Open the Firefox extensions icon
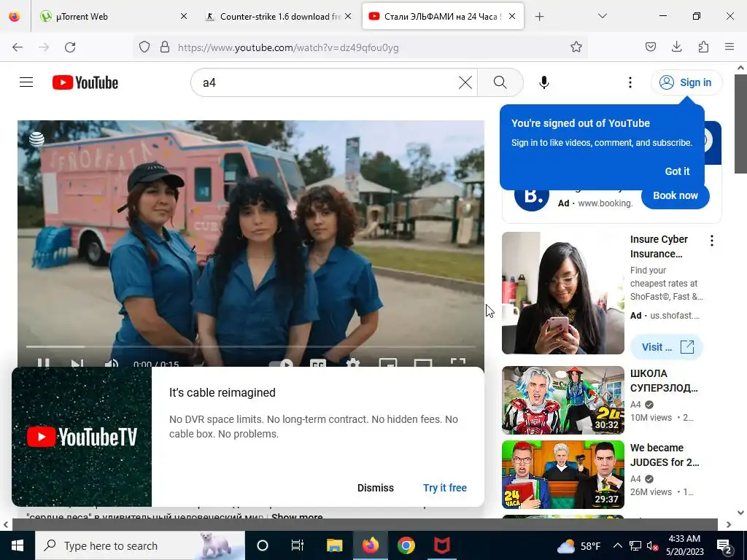Viewport: 747px width, 560px height. click(703, 47)
